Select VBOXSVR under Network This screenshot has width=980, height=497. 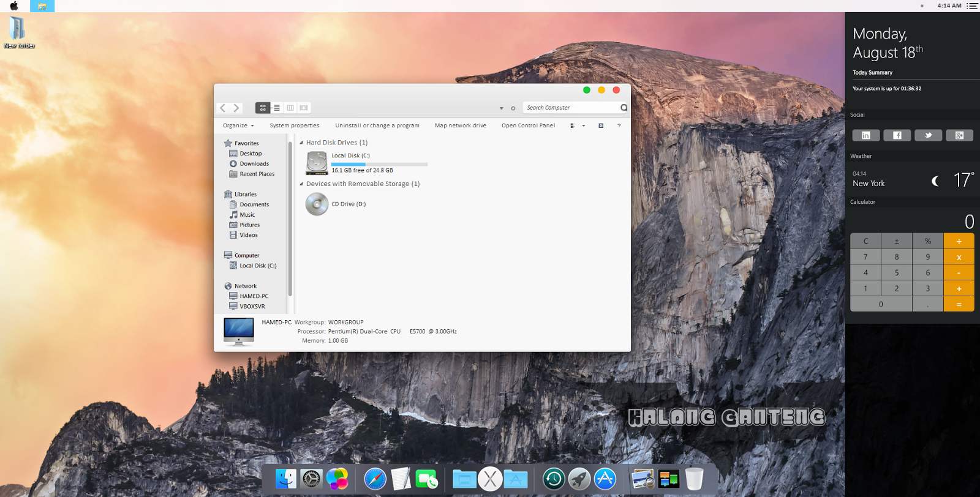(x=247, y=307)
